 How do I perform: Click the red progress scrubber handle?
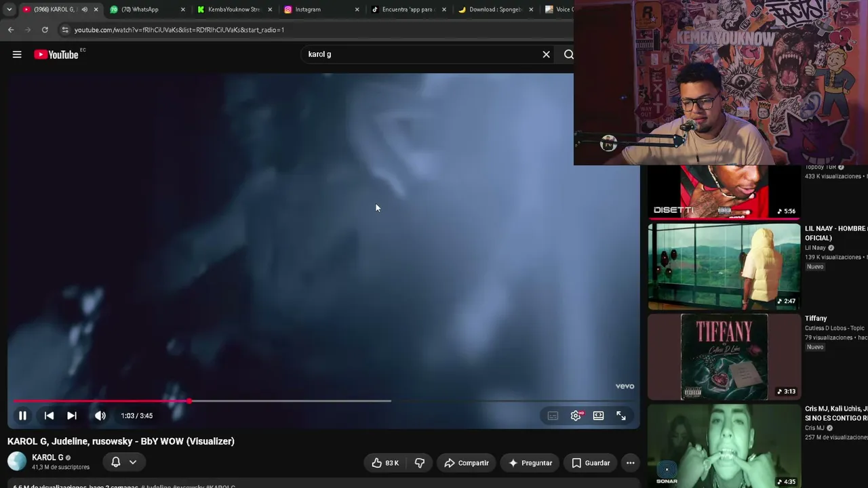(189, 401)
